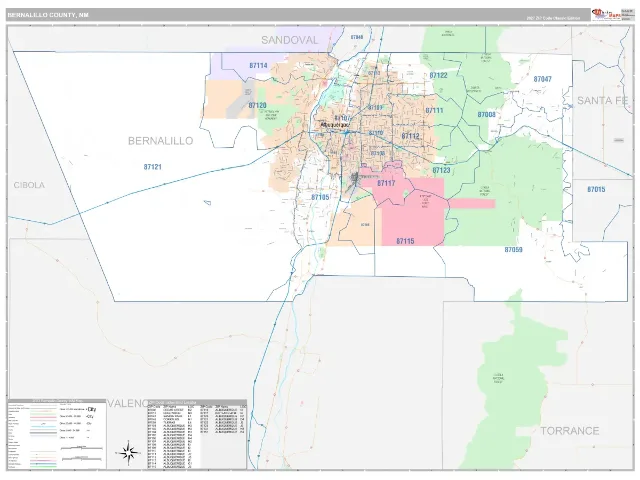The width and height of the screenshot is (640, 480).
Task: Click the compass rose symbol
Action: [x=129, y=453]
